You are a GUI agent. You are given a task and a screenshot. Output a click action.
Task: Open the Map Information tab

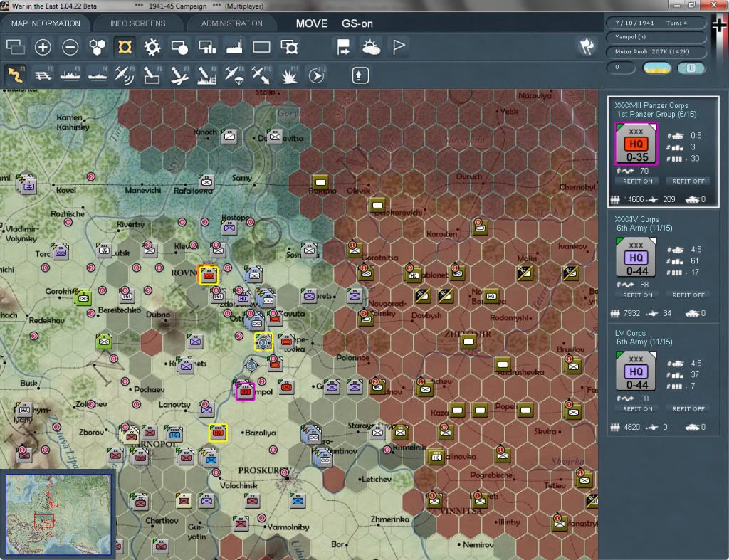[46, 23]
